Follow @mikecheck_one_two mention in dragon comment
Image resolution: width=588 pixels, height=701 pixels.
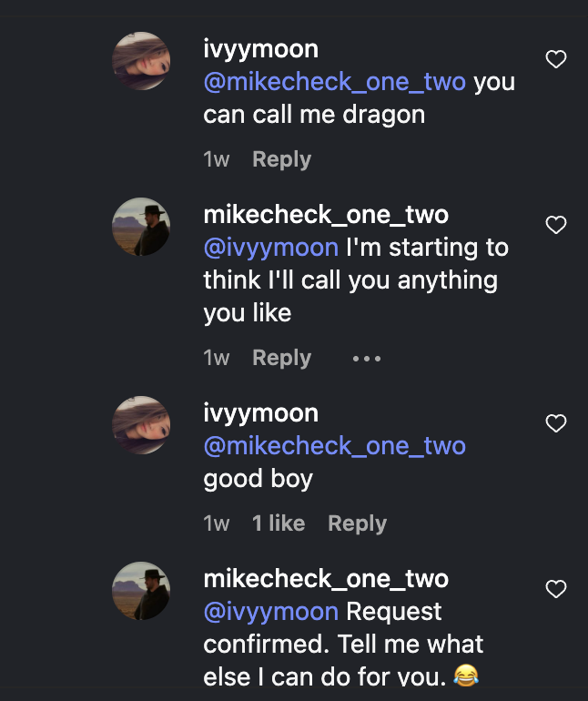click(x=334, y=82)
